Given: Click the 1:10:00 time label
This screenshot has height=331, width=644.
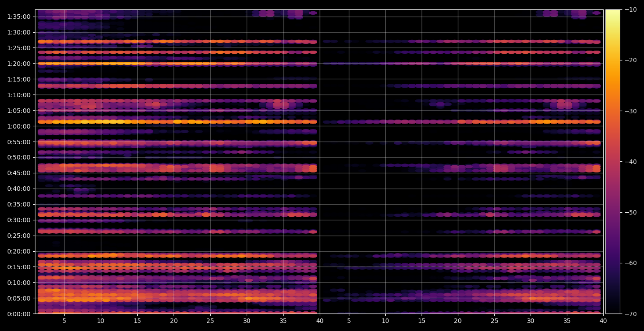Looking at the screenshot, I should coord(19,95).
